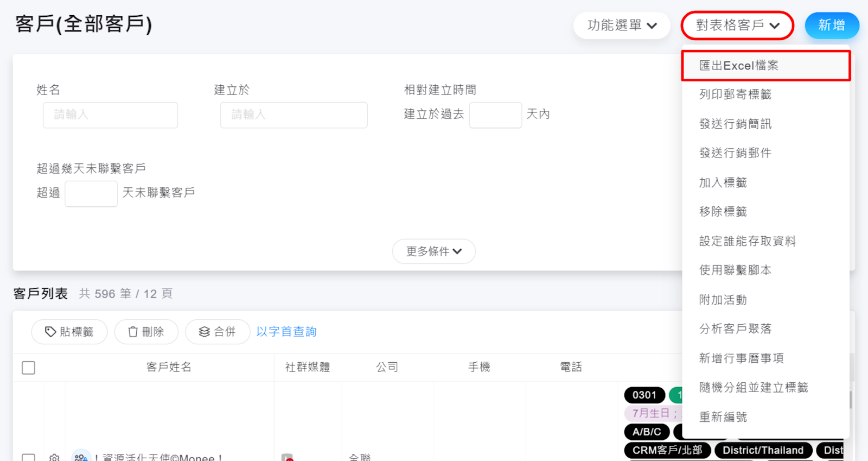Click the CRM客戶/北部 tag badge
The image size is (868, 461).
pyautogui.click(x=667, y=450)
